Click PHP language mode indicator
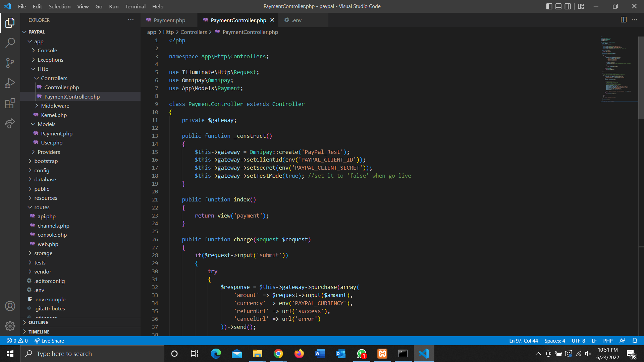This screenshot has height=362, width=644. (x=607, y=341)
